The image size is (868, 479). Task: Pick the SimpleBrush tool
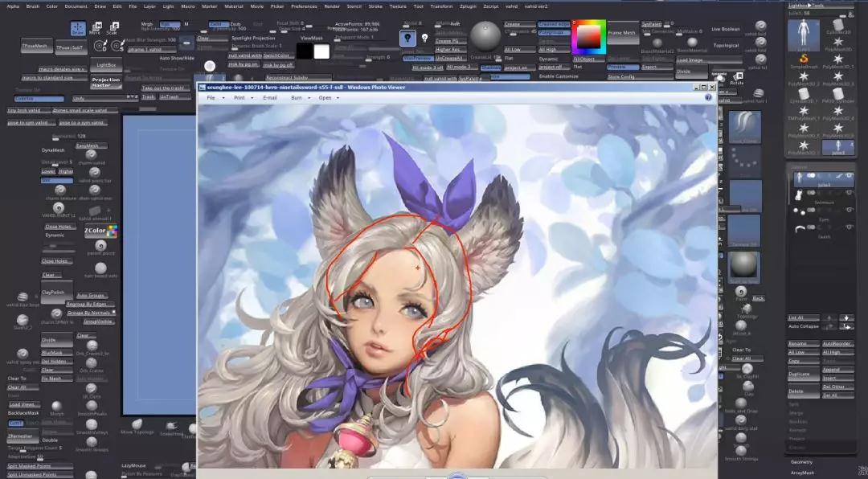pyautogui.click(x=804, y=59)
